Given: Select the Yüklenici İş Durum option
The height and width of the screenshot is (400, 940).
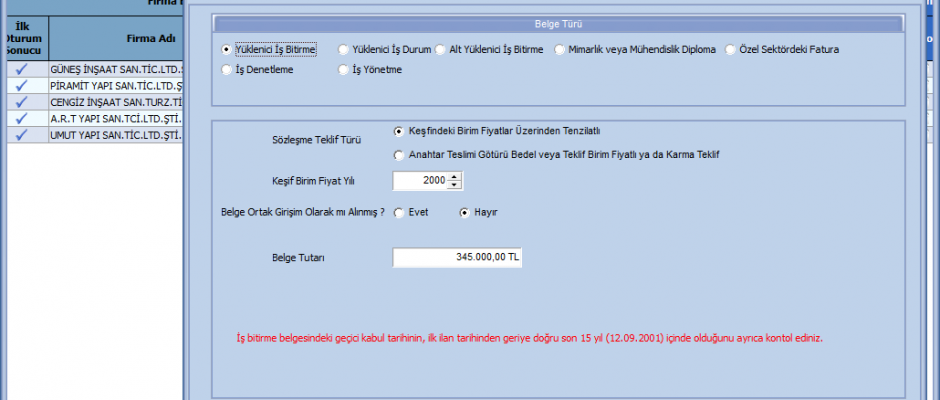Looking at the screenshot, I should pos(344,49).
